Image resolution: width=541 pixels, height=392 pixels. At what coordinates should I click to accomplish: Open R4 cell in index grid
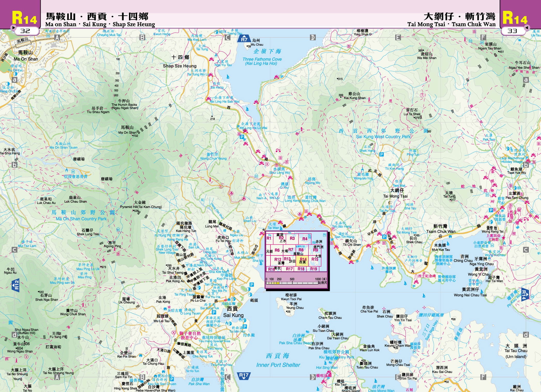tap(305, 239)
